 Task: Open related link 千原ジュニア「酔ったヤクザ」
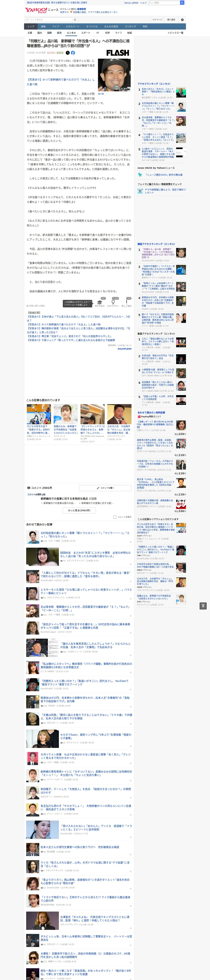(71, 340)
